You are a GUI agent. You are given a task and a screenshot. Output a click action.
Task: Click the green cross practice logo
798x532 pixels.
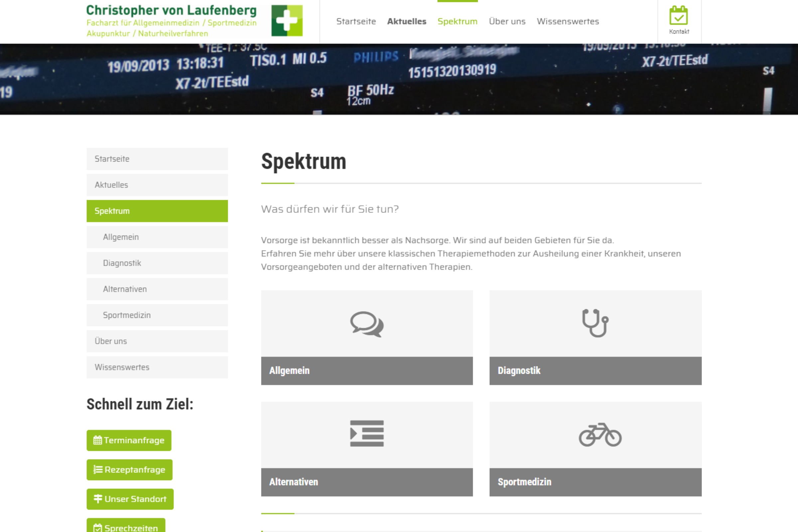(287, 21)
